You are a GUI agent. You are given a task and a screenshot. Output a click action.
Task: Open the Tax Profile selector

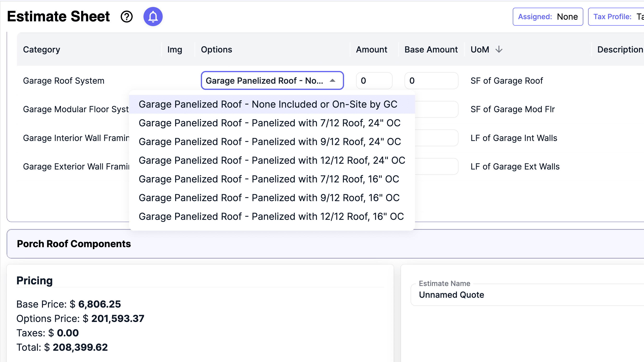(616, 17)
